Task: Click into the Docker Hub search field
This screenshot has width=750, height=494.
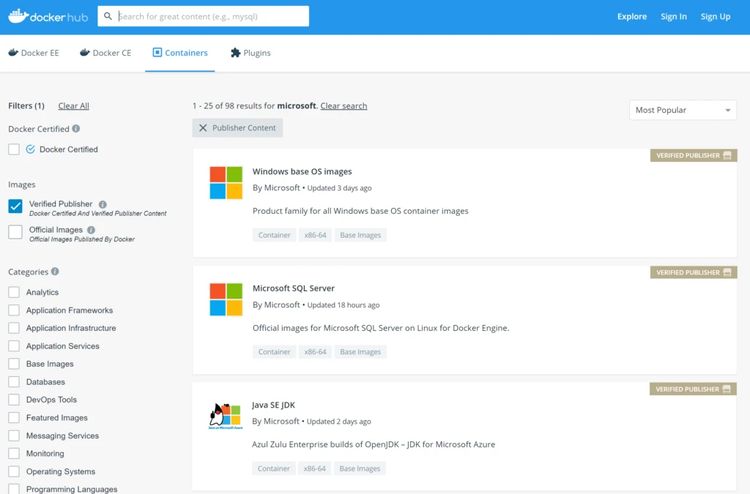Action: point(210,17)
